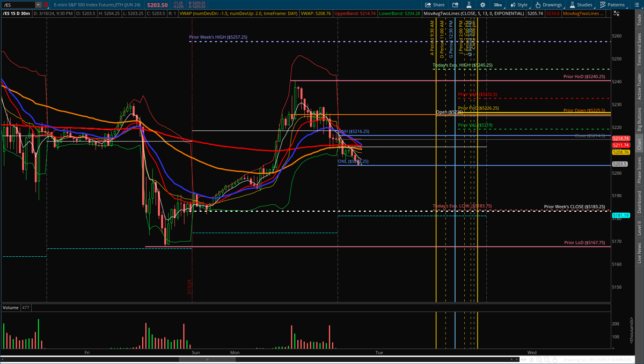
Task: Zoom in with the magnifier plus icon
Action: pyautogui.click(x=539, y=360)
